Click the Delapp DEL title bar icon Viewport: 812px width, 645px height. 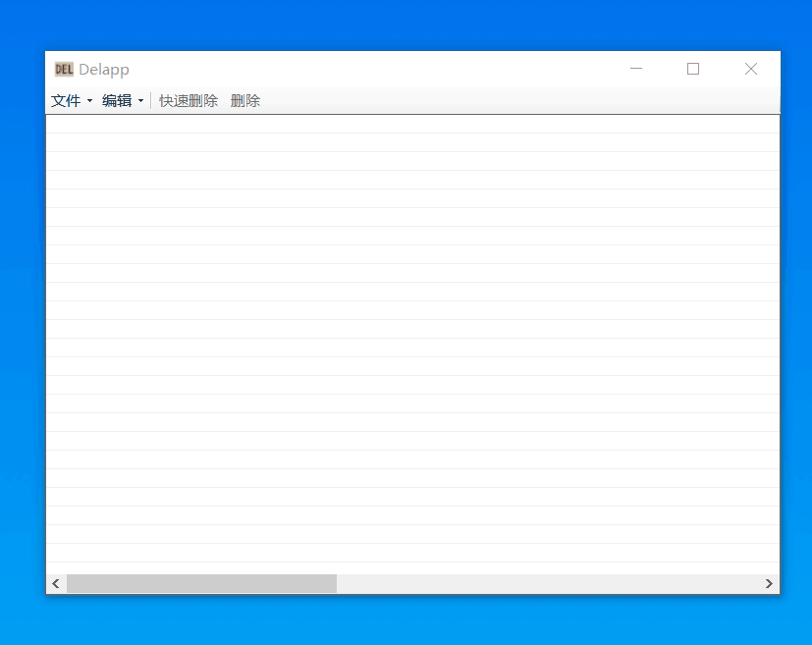64,69
